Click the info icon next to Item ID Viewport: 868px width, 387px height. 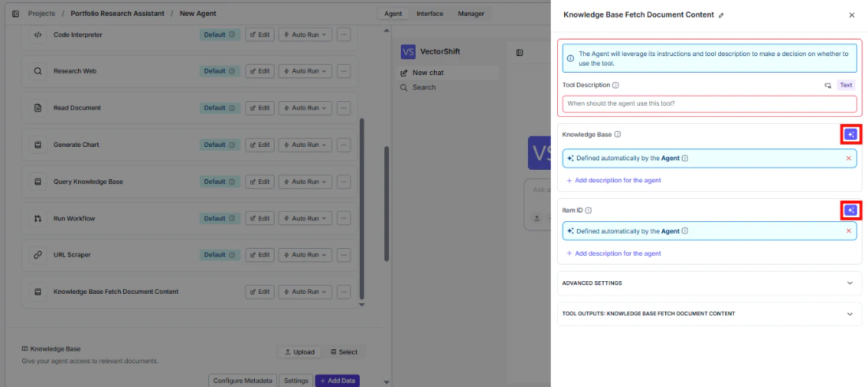pyautogui.click(x=589, y=210)
